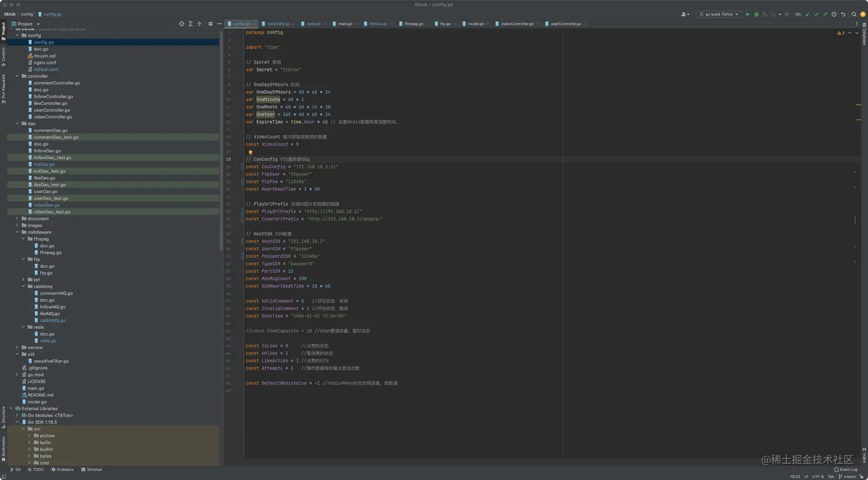Switch to the rabbitMQ.go editor tab
This screenshot has height=480, width=868.
pos(278,24)
